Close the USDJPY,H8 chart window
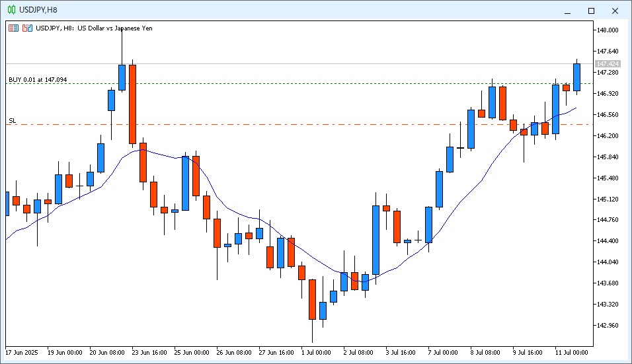This screenshot has width=632, height=364. coord(615,11)
